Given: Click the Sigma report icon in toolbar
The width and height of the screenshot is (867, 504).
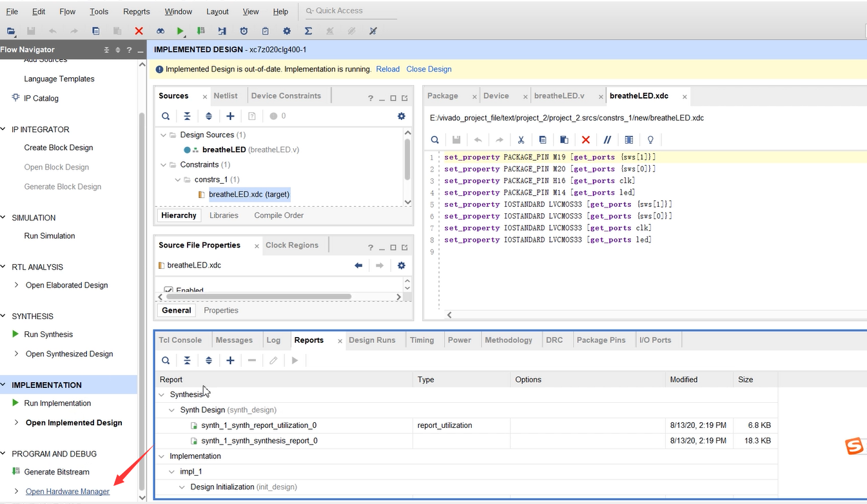Looking at the screenshot, I should tap(308, 30).
